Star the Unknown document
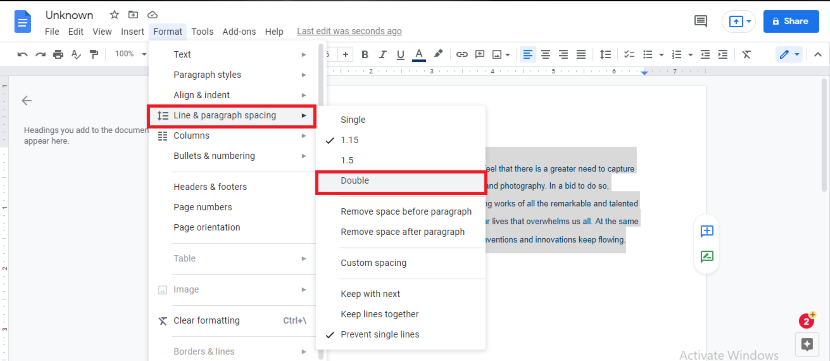The image size is (830, 361). [114, 15]
